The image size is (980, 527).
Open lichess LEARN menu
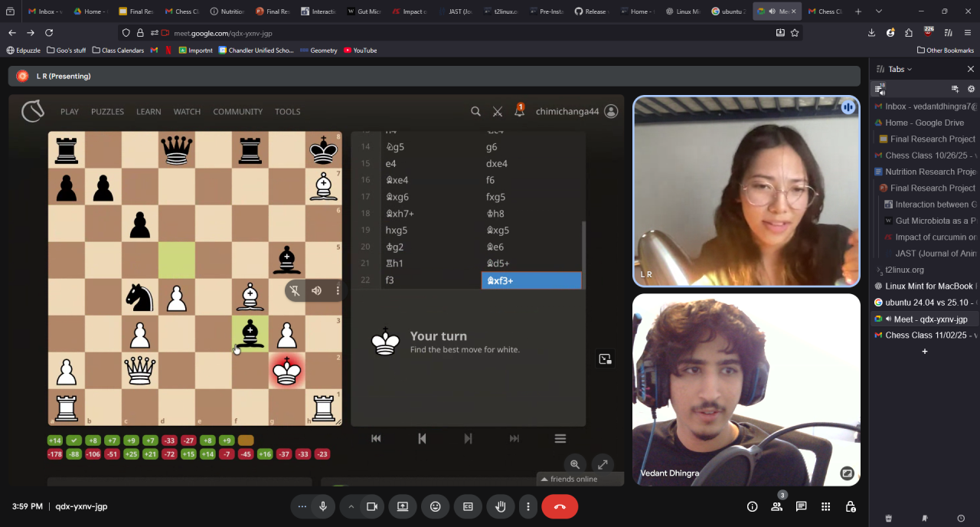pyautogui.click(x=149, y=111)
